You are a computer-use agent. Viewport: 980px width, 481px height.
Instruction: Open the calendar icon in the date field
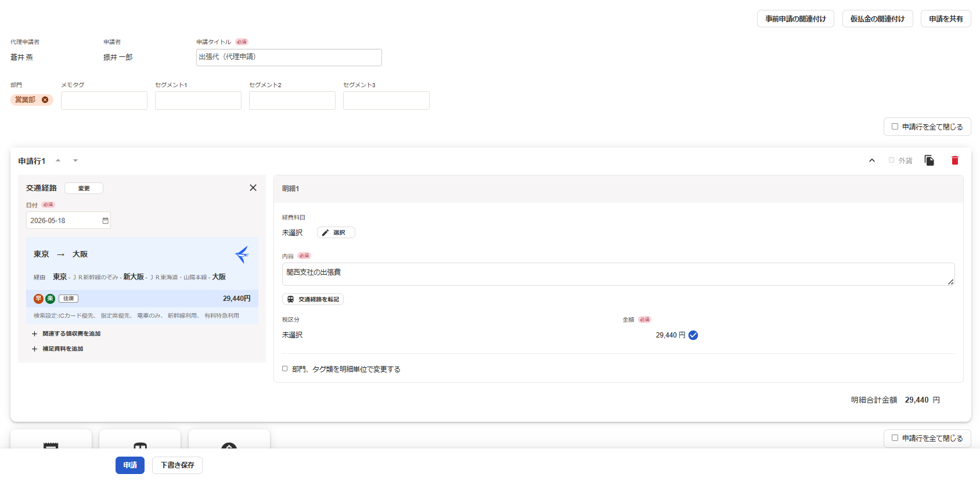pyautogui.click(x=105, y=221)
